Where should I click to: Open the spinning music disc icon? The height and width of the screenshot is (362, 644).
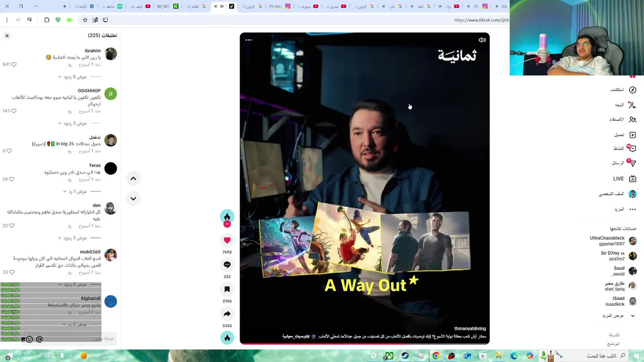point(227,338)
